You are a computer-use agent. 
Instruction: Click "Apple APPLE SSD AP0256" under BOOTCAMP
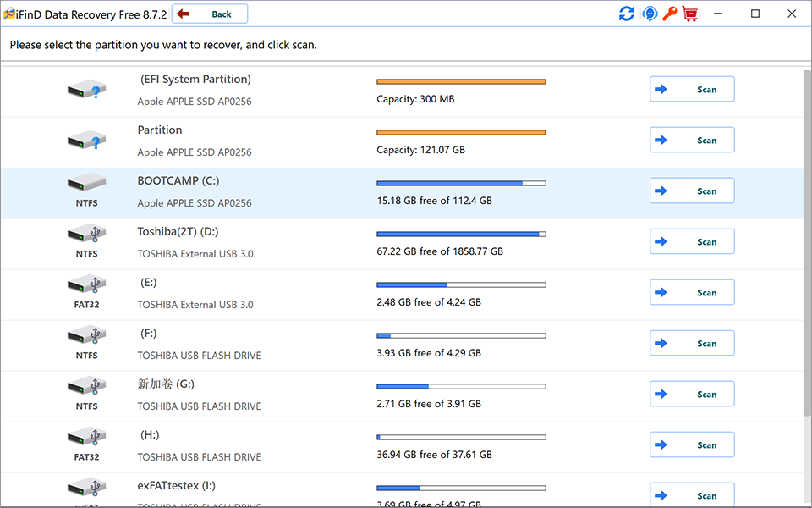tap(195, 203)
